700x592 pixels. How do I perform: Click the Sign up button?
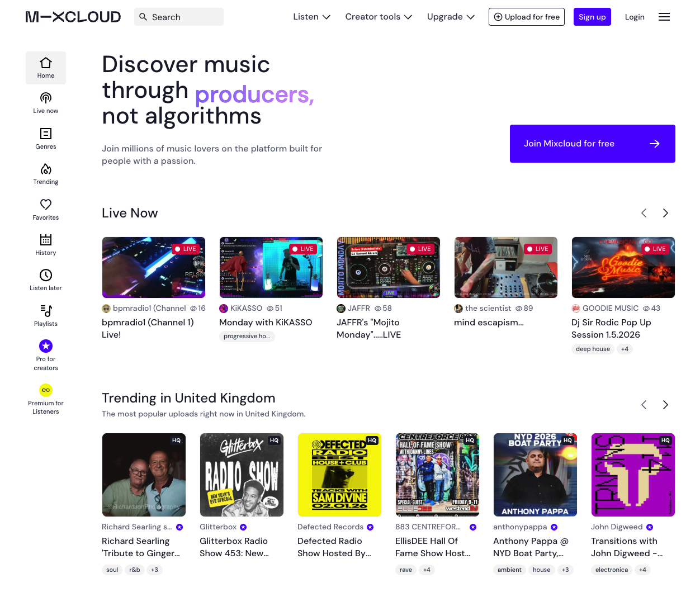point(592,17)
